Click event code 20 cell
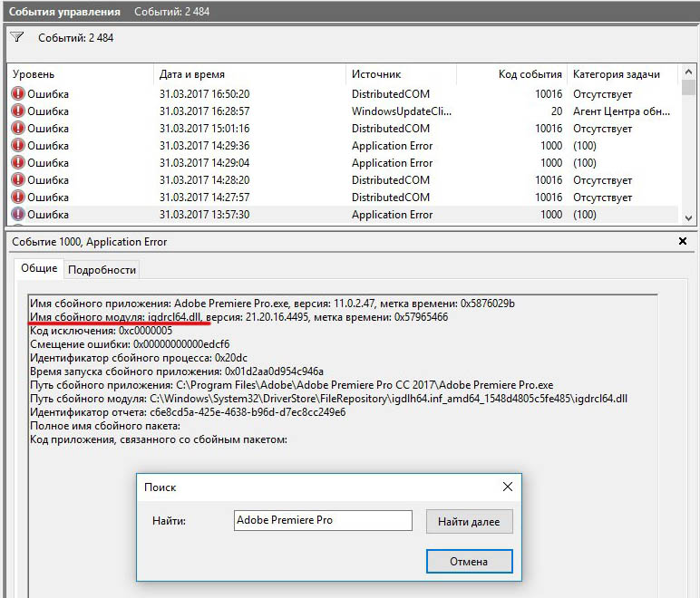Screen dimensions: 700x598 556,111
